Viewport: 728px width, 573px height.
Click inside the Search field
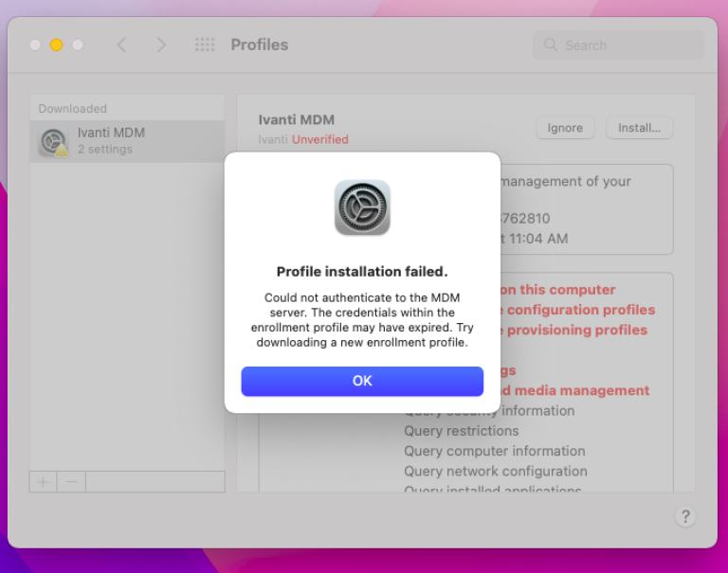coord(626,45)
